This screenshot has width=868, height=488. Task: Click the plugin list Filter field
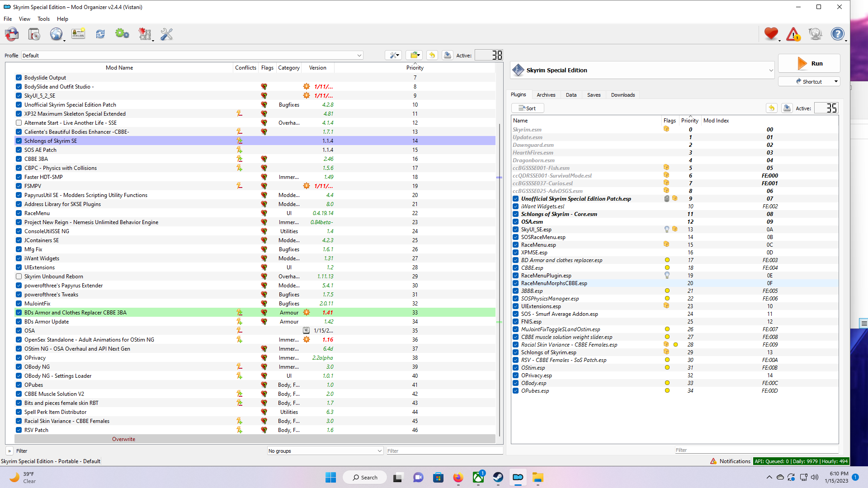[756, 450]
